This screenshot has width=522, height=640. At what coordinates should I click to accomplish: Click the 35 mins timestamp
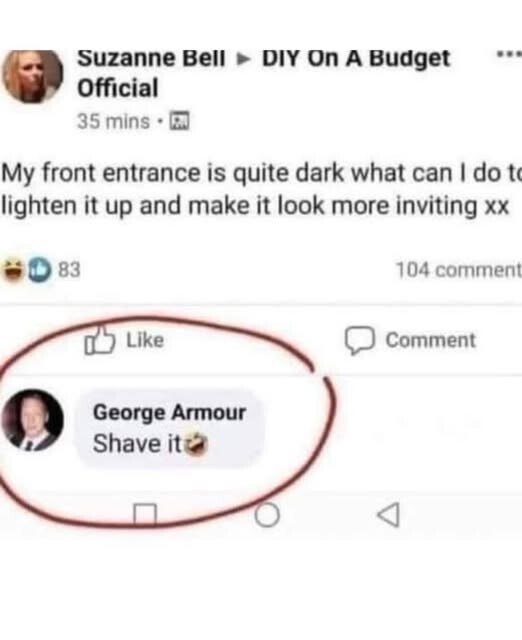coord(113,121)
